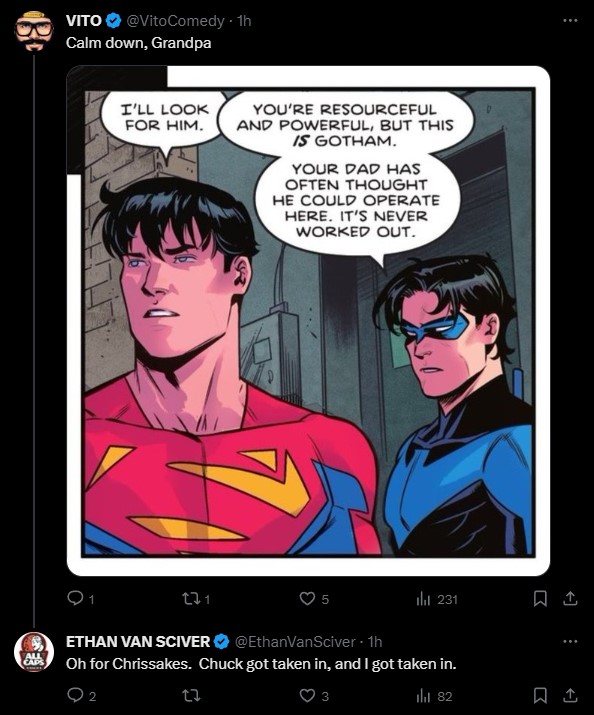
Task: Bookmark VITO's tweet
Action: [x=540, y=598]
